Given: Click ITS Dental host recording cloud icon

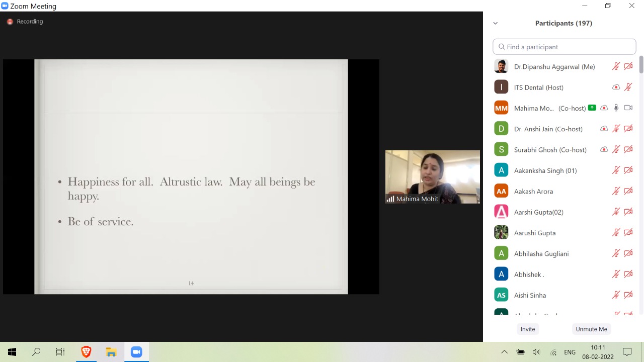Looking at the screenshot, I should click(616, 87).
